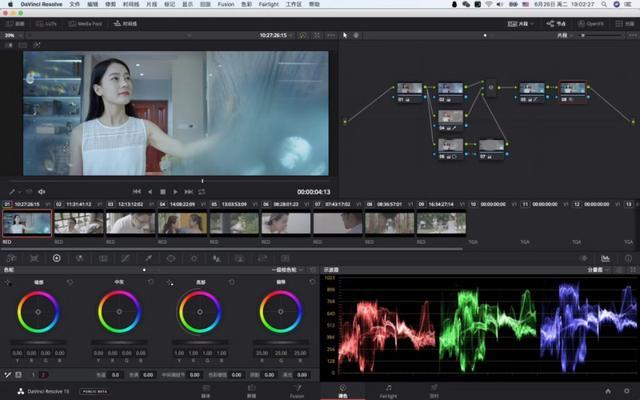Screen dimensions: 640x400
Task: Click the Lift color wheel
Action: [38, 313]
